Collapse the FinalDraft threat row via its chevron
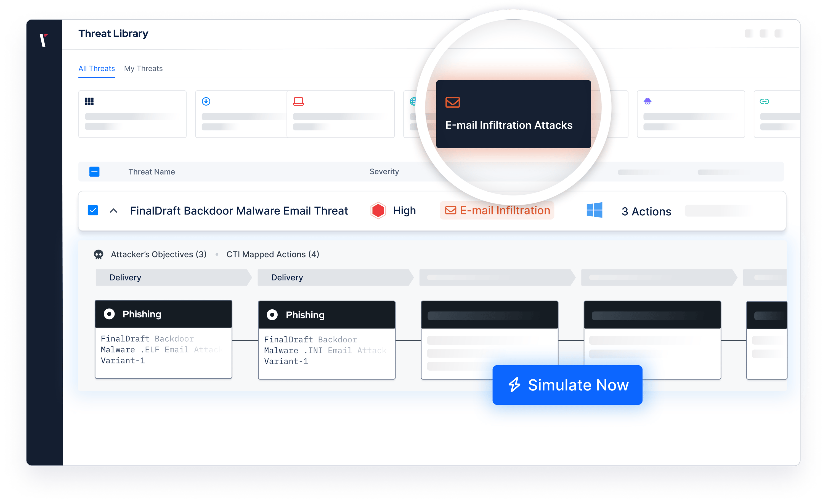This screenshot has width=828, height=504. click(114, 211)
